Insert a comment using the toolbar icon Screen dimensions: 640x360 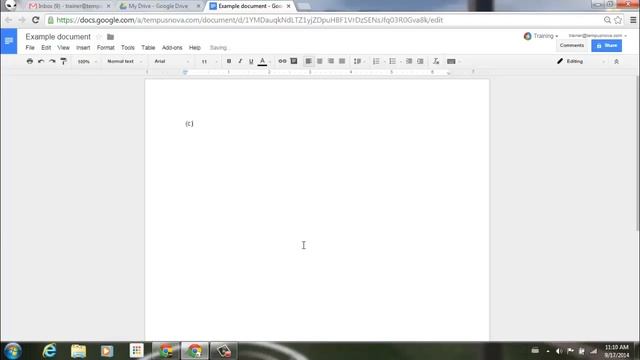[x=294, y=61]
